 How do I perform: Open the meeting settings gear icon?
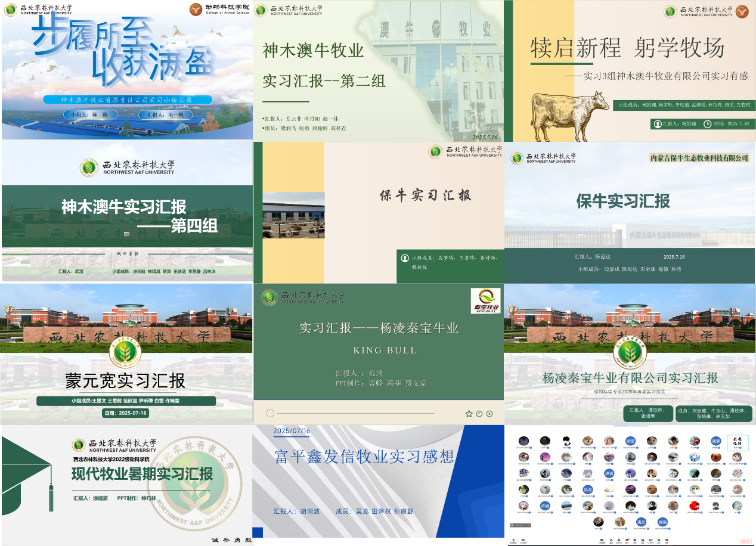tap(667, 540)
